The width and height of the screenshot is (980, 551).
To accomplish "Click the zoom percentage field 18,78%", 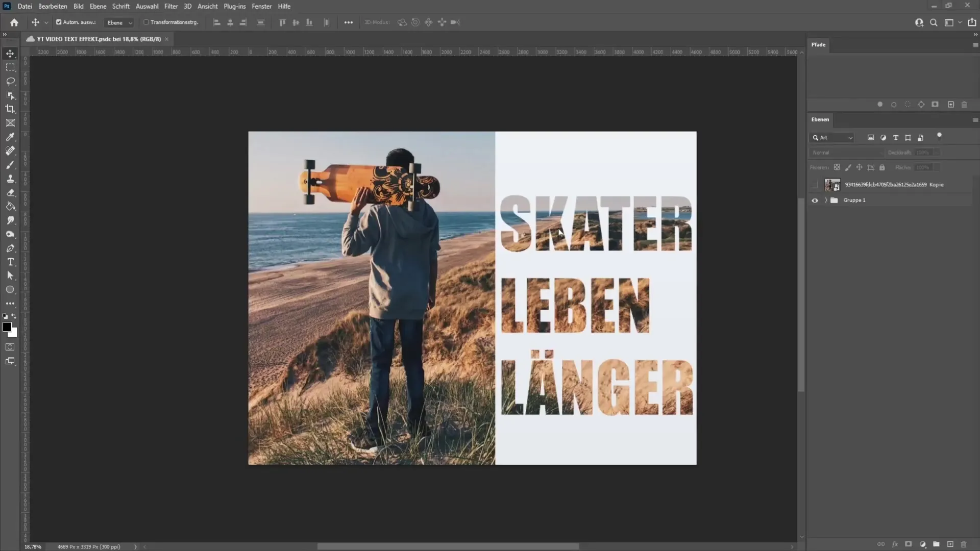I will click(33, 546).
